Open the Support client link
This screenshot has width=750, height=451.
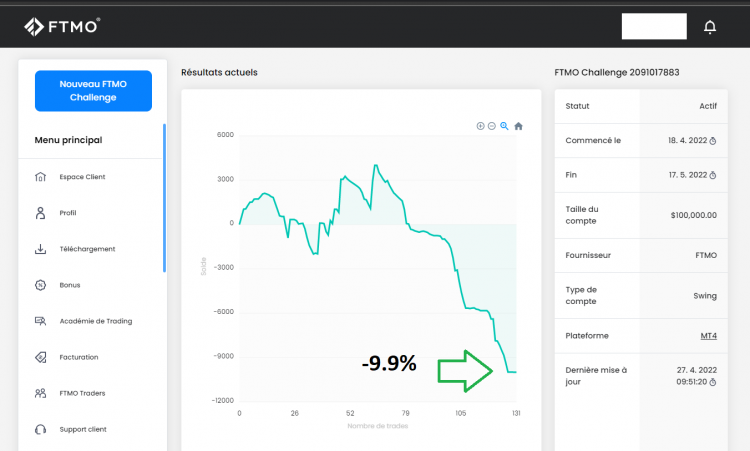(83, 429)
